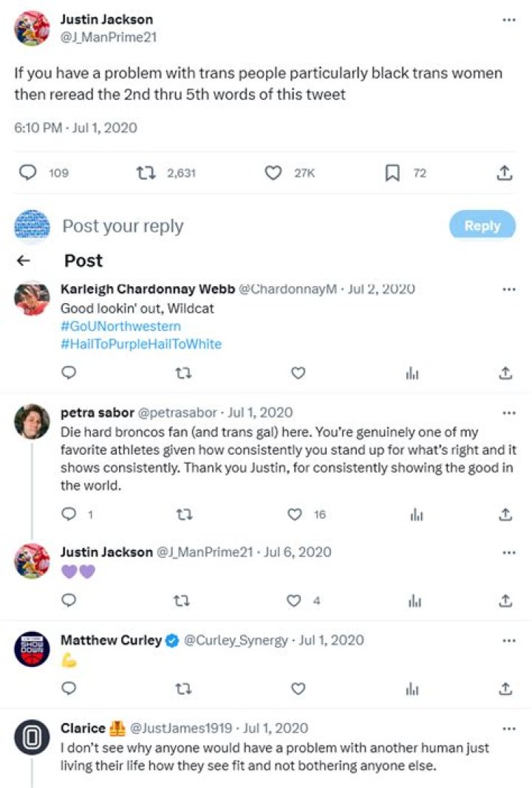Like petra sabor's reply
Image resolution: width=532 pixels, height=788 pixels.
(296, 514)
